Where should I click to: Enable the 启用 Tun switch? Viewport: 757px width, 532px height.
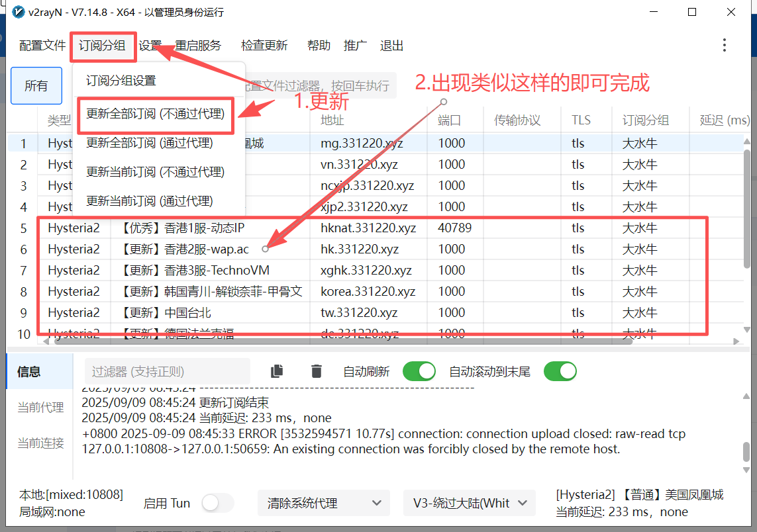(x=217, y=503)
